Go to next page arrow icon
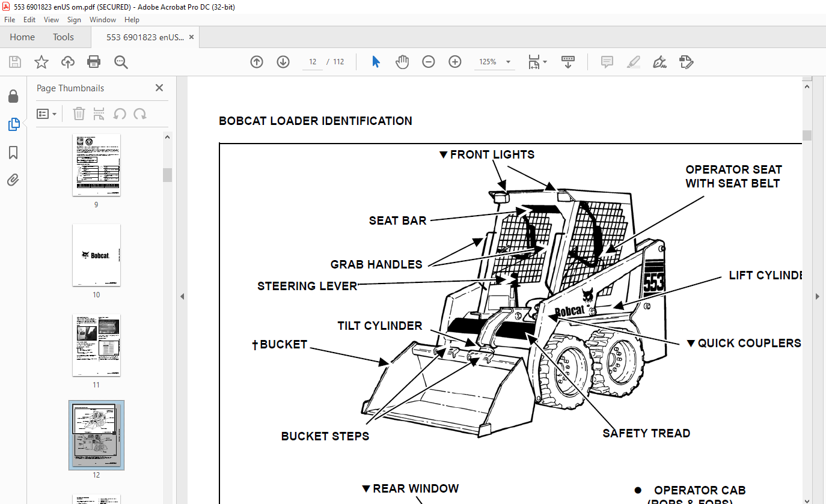Image resolution: width=826 pixels, height=504 pixels. (283, 62)
